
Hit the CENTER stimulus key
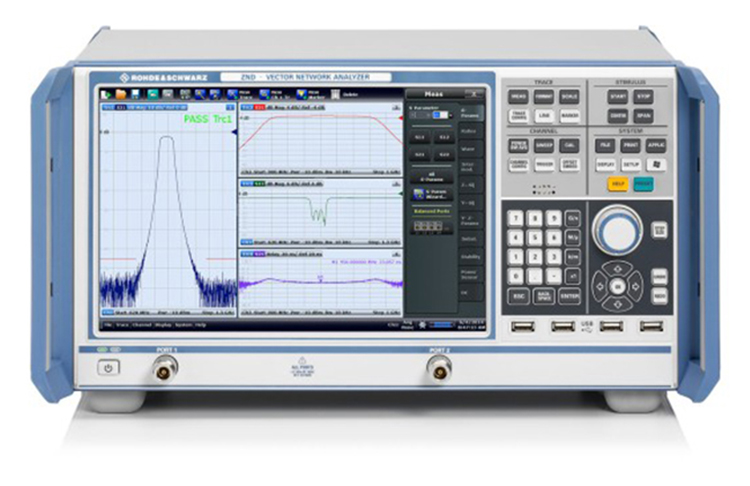[618, 116]
